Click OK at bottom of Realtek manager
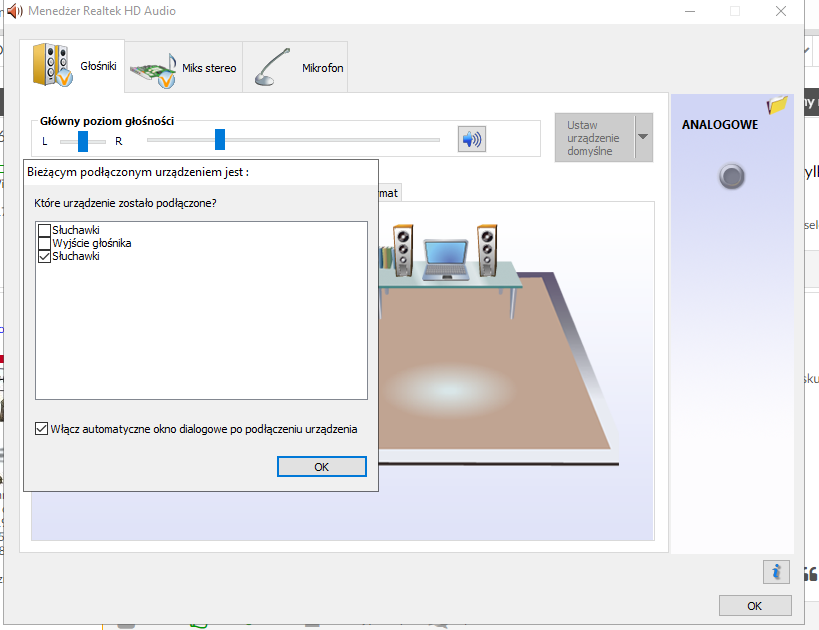 (755, 606)
